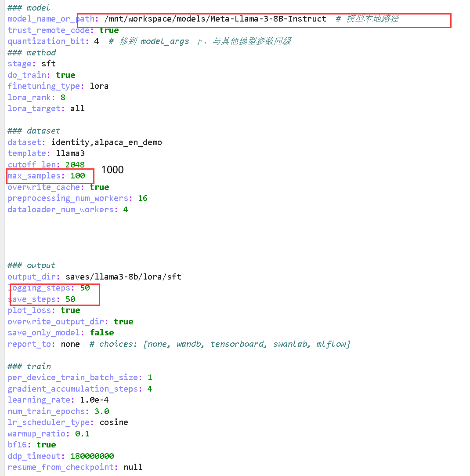
Task: Click the learning_rate: 1.0e-4 line
Action: 58,400
